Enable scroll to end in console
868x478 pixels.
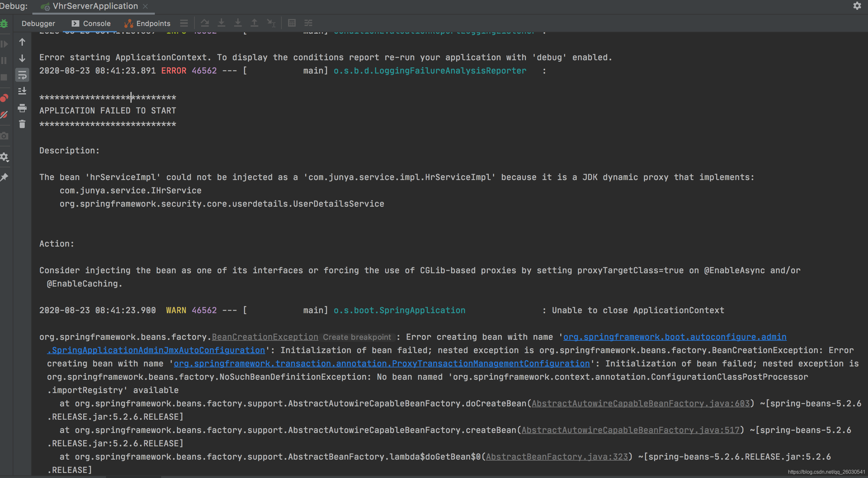[x=22, y=91]
